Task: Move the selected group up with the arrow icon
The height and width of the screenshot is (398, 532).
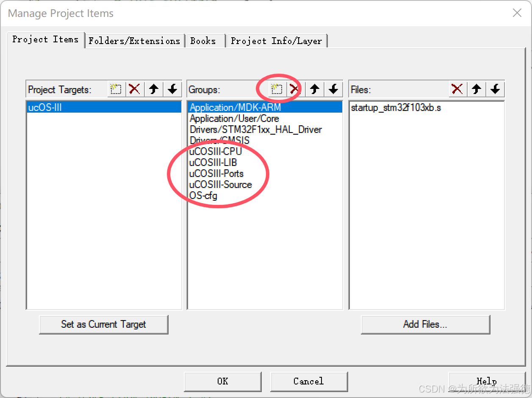Action: coord(314,89)
